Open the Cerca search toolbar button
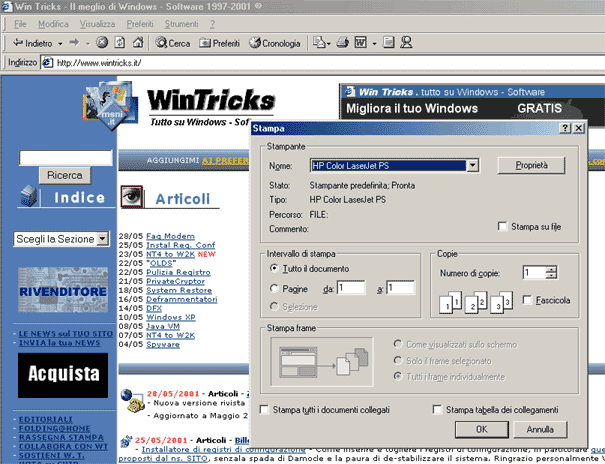Screen dimensions: 605x464 pos(172,43)
